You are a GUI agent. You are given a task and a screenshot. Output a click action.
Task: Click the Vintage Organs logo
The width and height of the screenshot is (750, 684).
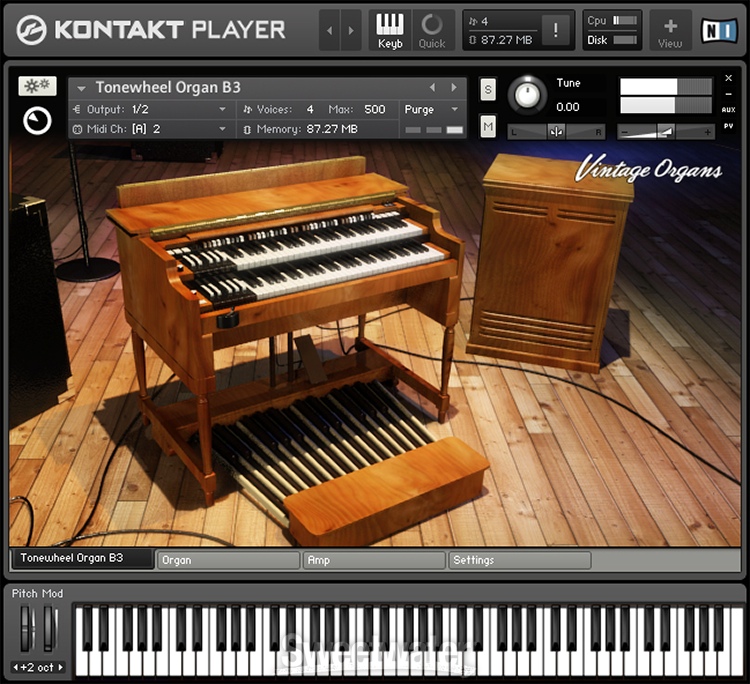click(x=648, y=169)
